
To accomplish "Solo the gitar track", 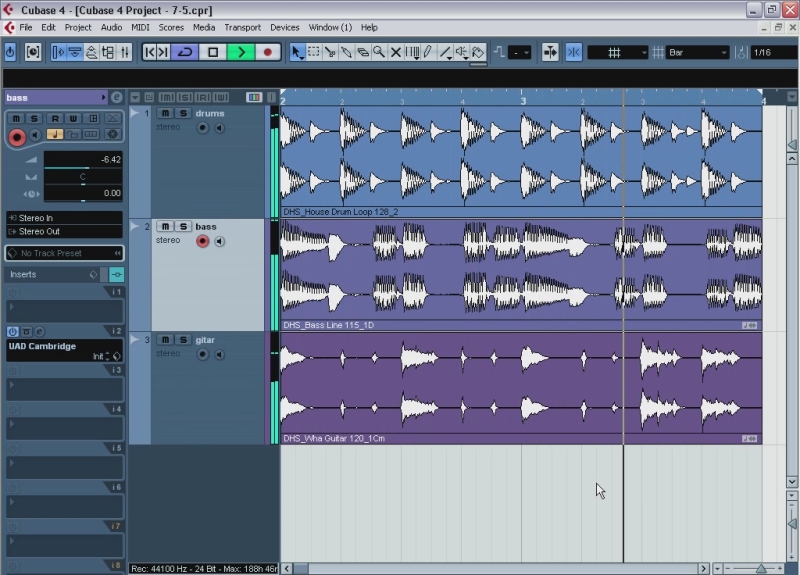I will pos(183,340).
